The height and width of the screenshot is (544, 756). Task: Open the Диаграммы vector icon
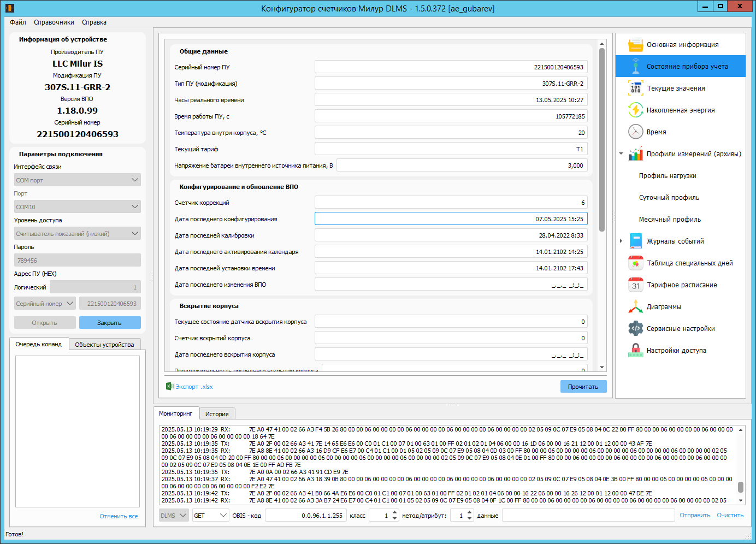pyautogui.click(x=635, y=307)
